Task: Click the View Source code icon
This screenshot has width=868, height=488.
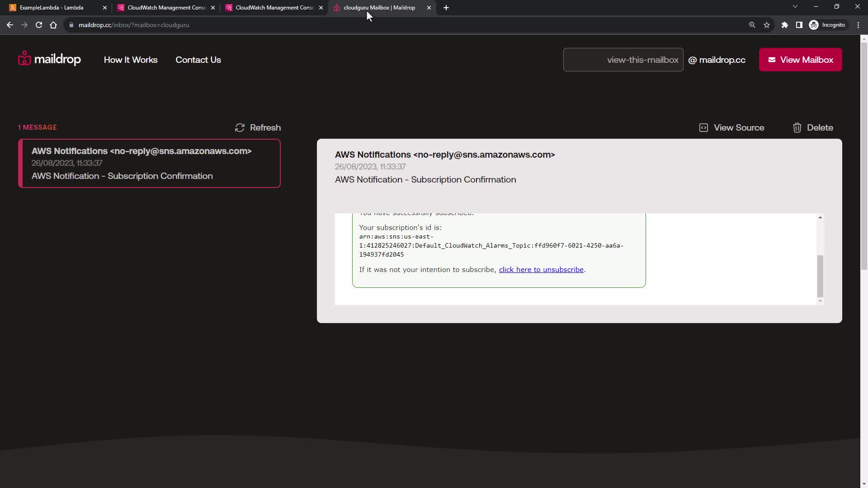Action: pyautogui.click(x=703, y=128)
